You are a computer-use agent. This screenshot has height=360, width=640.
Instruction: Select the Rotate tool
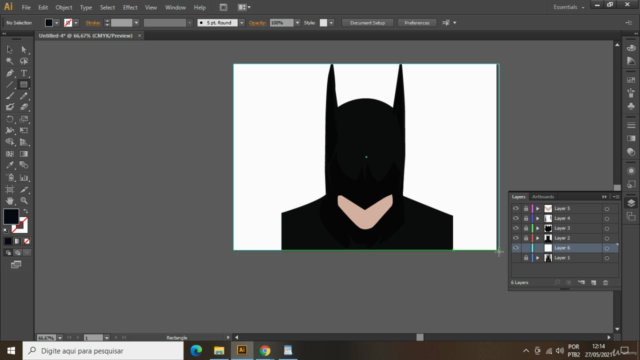click(9, 119)
